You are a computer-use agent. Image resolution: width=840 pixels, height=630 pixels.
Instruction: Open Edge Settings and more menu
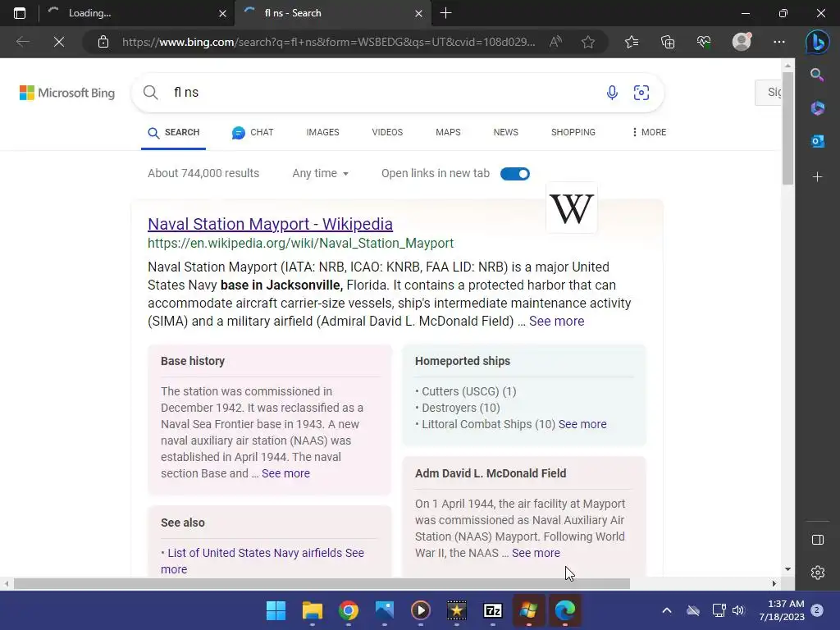coord(779,42)
